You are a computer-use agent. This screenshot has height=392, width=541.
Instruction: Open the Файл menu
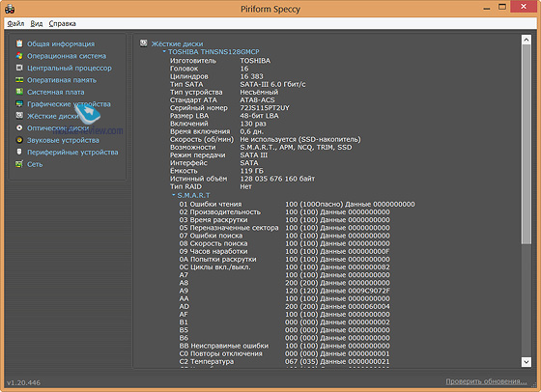pos(15,23)
